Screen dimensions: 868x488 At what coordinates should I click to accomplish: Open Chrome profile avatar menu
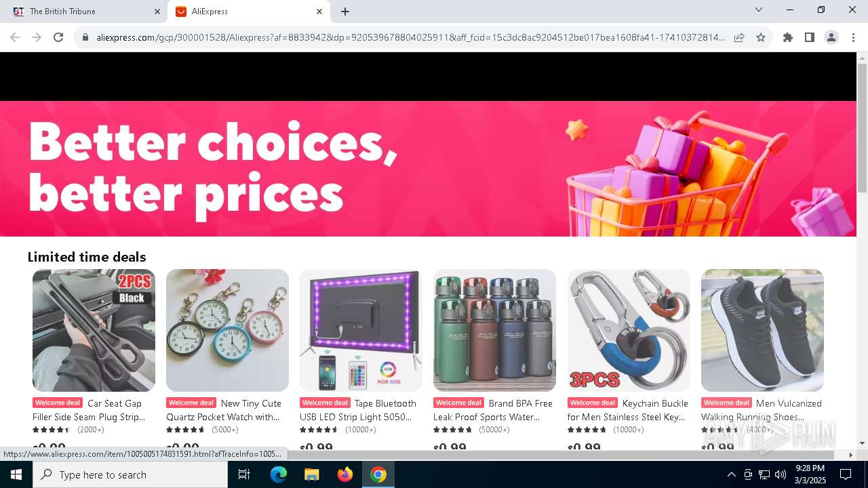click(831, 37)
